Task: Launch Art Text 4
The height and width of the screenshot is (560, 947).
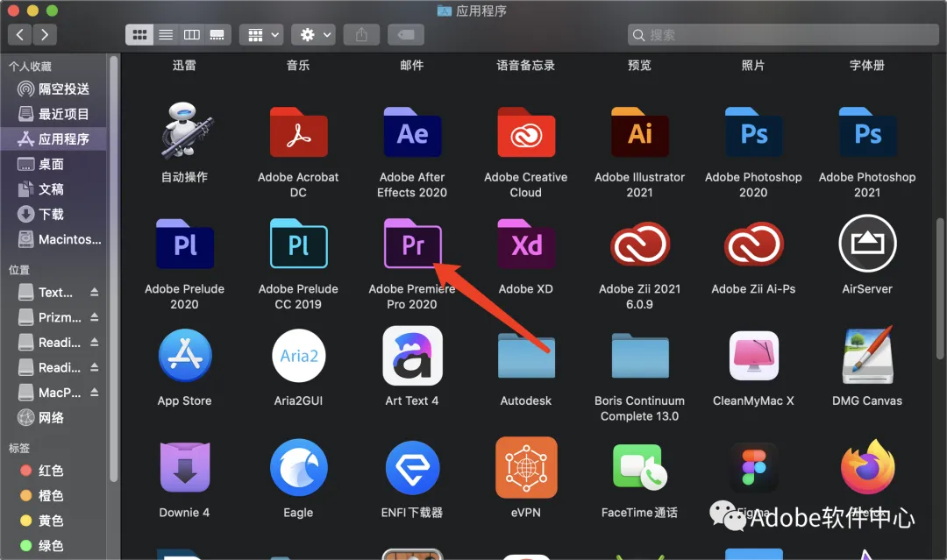Action: pos(412,356)
